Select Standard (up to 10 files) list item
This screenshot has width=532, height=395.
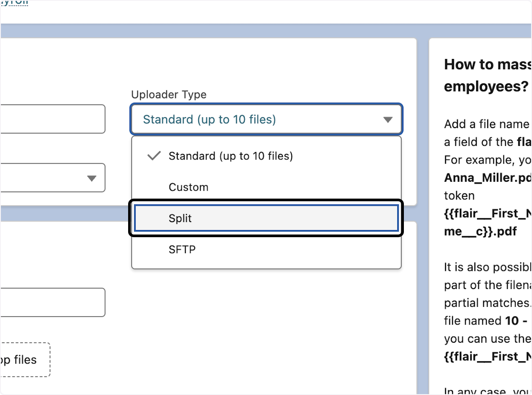pyautogui.click(x=266, y=156)
